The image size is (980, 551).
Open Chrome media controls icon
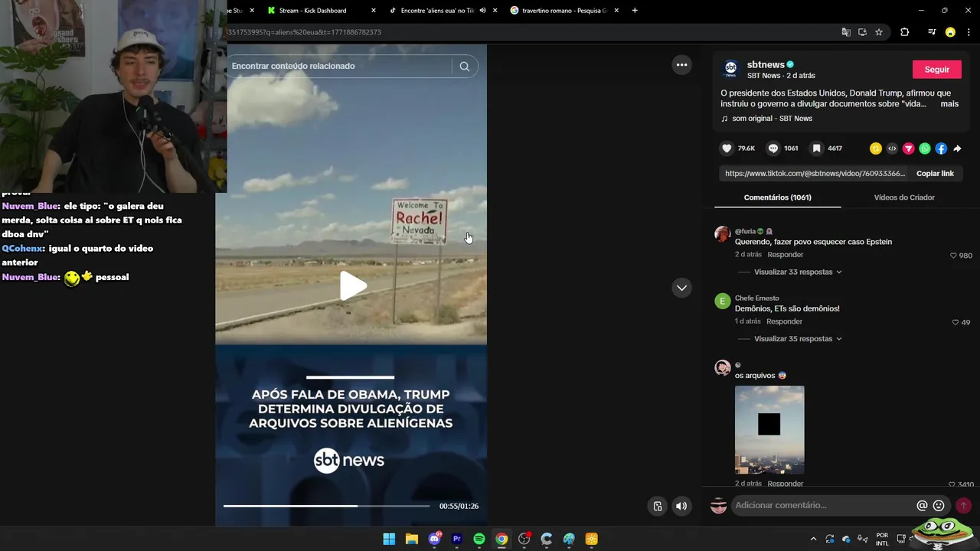932,32
